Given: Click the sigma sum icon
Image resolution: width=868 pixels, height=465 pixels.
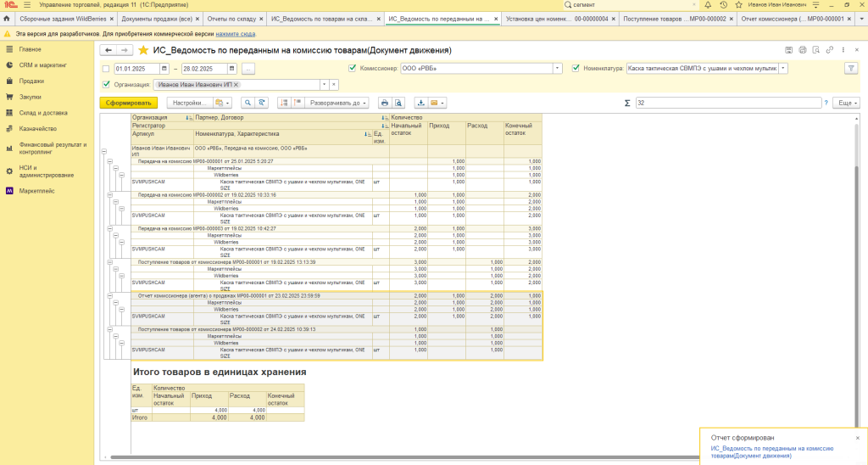Looking at the screenshot, I should click(x=627, y=103).
